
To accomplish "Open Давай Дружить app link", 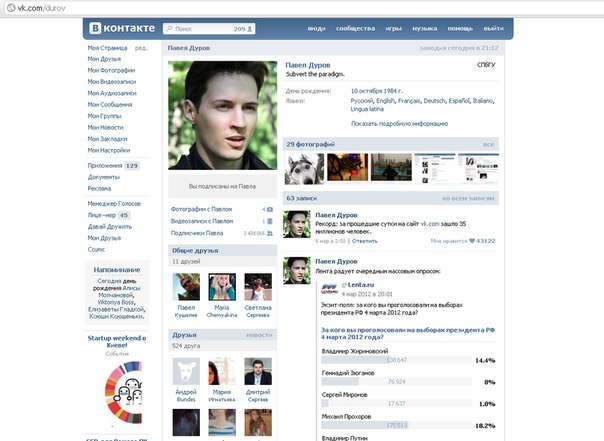I will pos(110,226).
